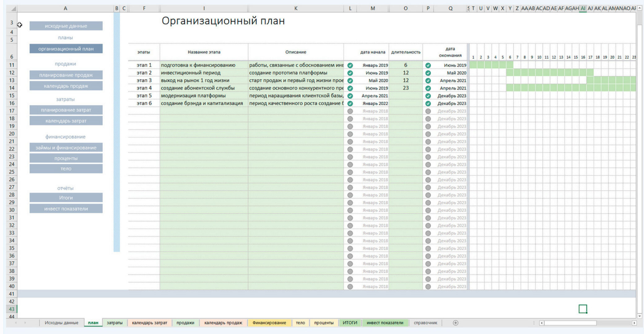Viewport: 644px width, 334px height.
Task: Go to календарь продаж via sidebar button
Action: 66,86
